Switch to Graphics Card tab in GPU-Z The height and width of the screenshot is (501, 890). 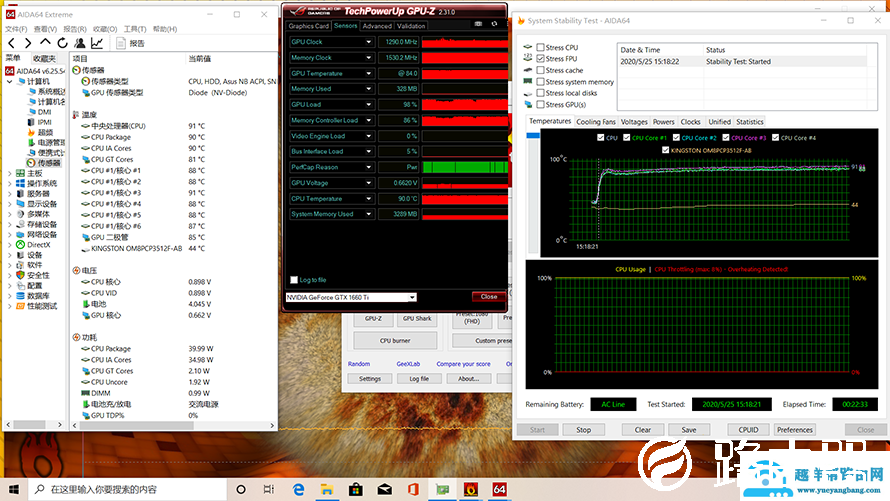point(308,26)
